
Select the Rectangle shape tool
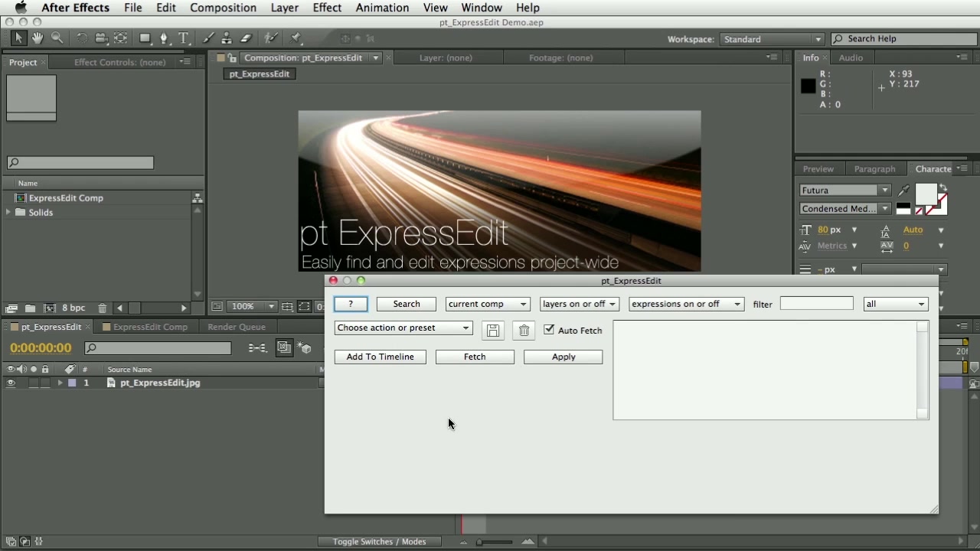pos(145,38)
